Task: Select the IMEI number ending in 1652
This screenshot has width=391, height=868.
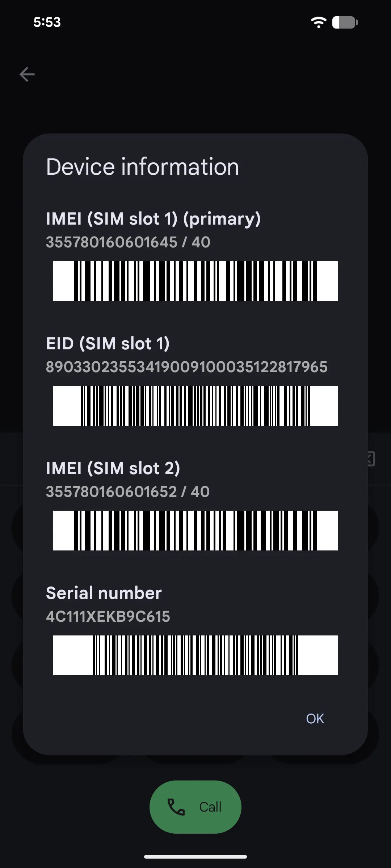Action: 127,492
